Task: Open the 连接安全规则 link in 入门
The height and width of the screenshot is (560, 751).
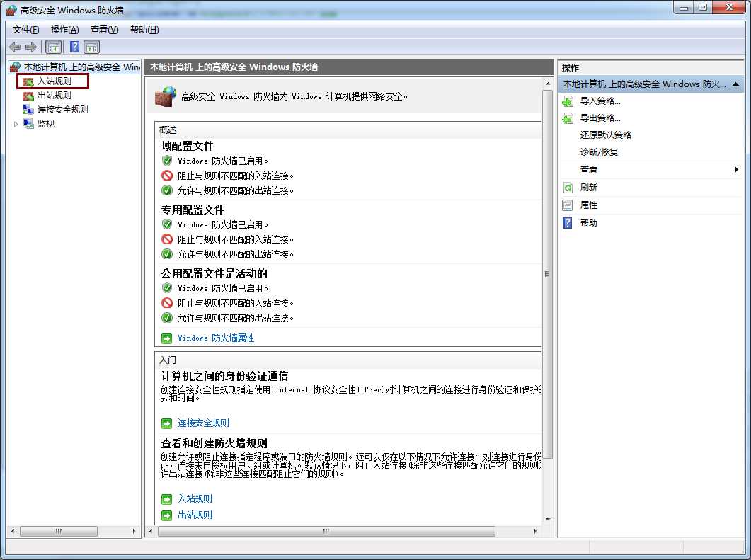Action: coord(203,423)
